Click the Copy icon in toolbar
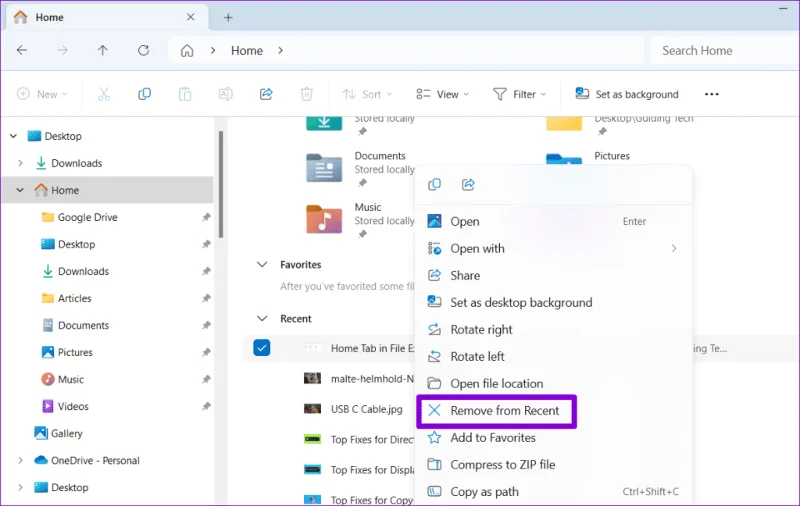Screen dimensions: 800x506 point(144,94)
